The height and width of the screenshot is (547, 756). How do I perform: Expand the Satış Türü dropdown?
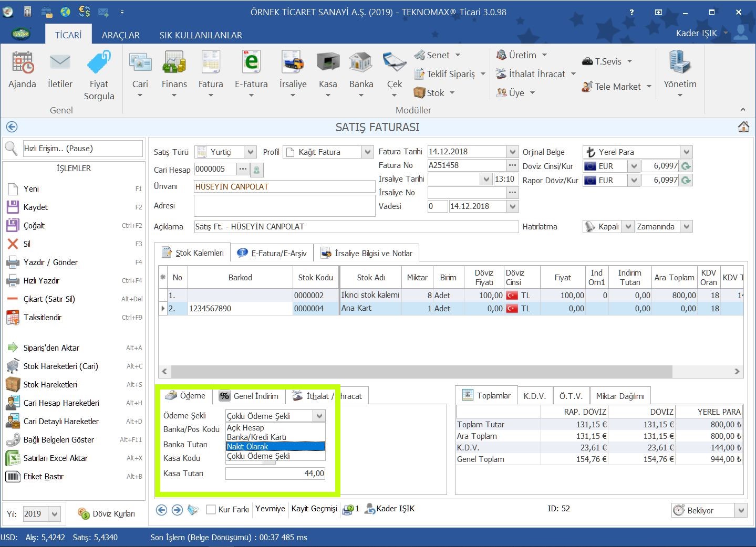251,152
